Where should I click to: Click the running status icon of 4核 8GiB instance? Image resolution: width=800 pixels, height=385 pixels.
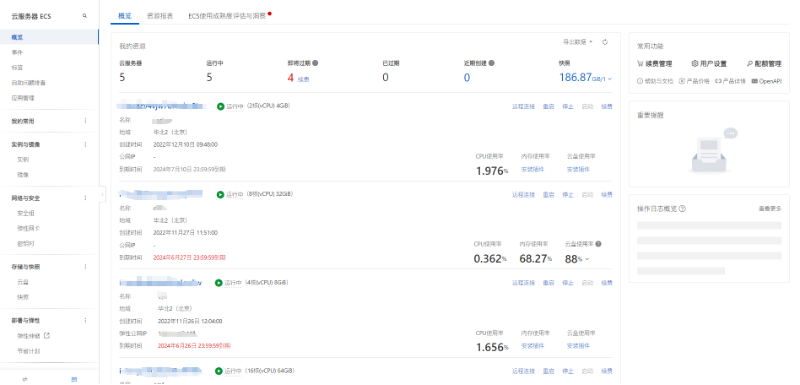pos(218,283)
